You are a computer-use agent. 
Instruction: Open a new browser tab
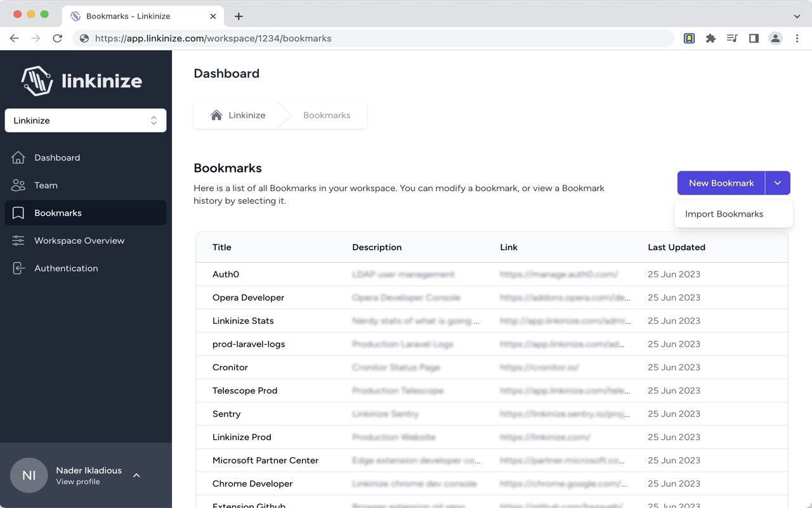tap(239, 16)
